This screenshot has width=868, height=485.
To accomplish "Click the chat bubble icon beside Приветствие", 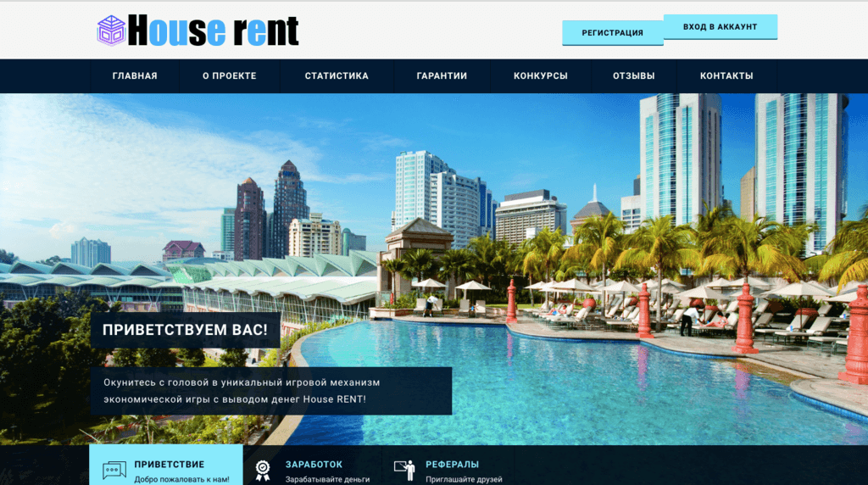I will [x=114, y=470].
